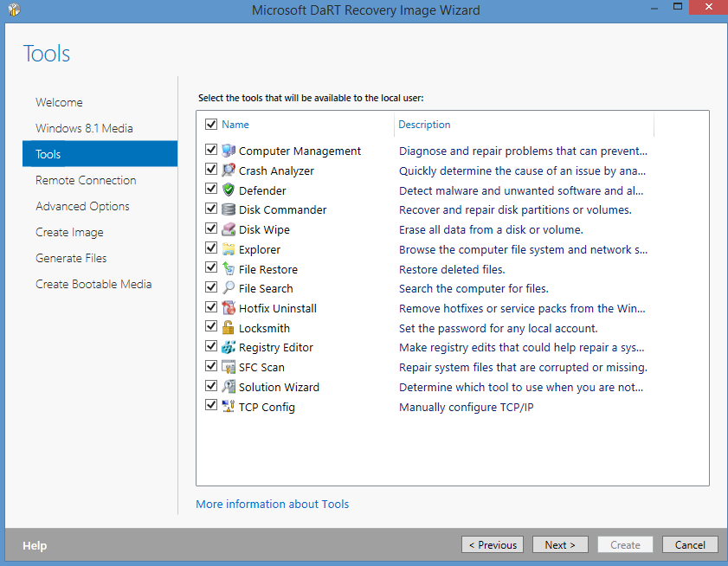Viewport: 728px width, 566px height.
Task: Click the Create button
Action: click(x=625, y=544)
